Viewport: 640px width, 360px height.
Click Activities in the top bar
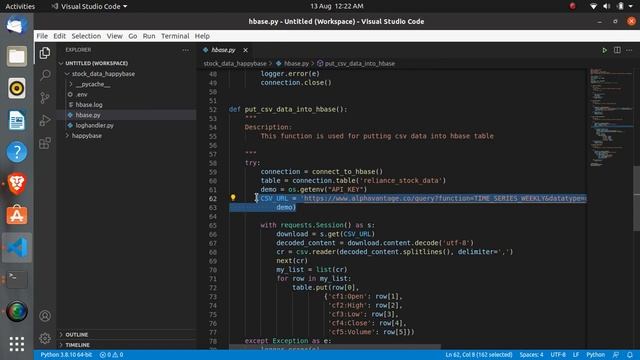(20, 6)
